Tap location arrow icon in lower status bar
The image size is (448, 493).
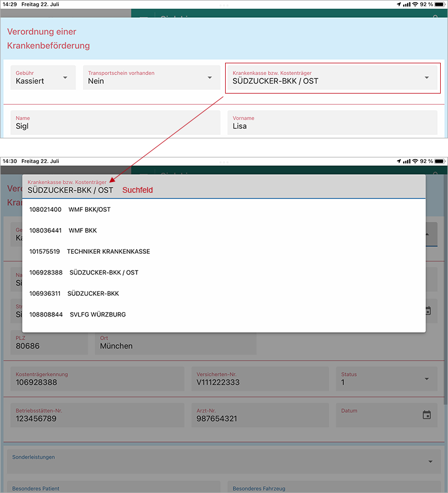399,161
